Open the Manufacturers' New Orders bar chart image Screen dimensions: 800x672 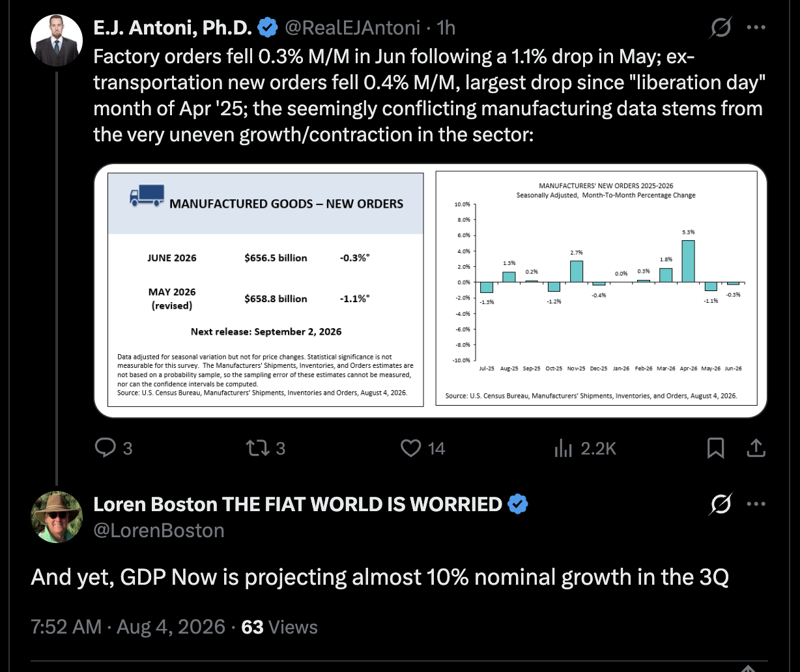coord(596,289)
